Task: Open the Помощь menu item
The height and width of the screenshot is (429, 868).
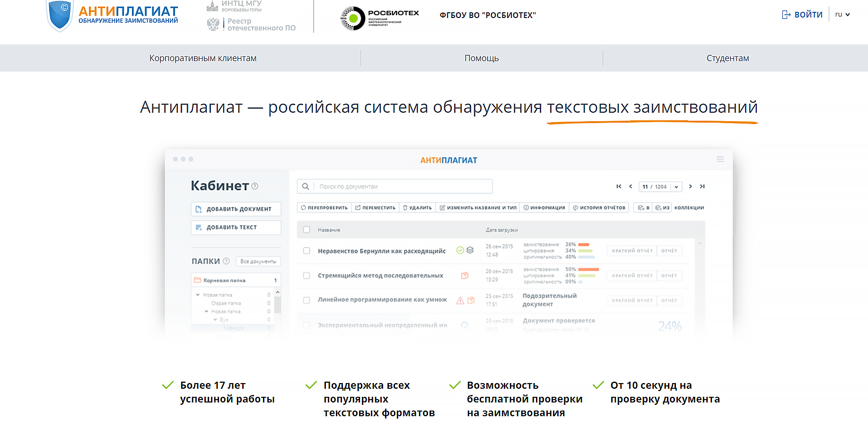Action: tap(482, 58)
